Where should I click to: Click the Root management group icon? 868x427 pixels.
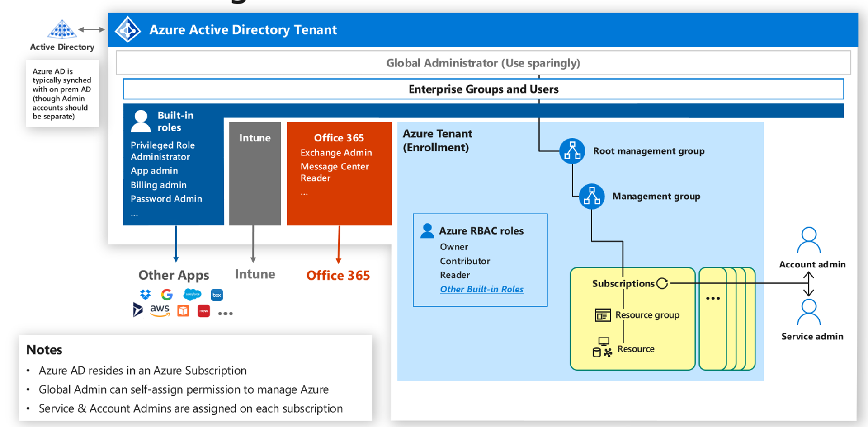pos(572,151)
